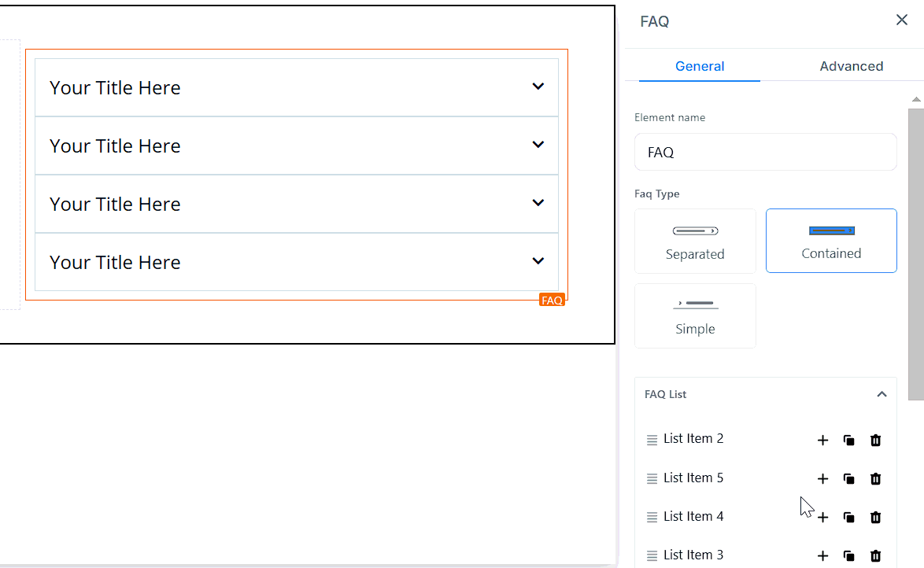Viewport: 924px width, 568px height.
Task: Collapse the FAQ List section
Action: tap(881, 394)
